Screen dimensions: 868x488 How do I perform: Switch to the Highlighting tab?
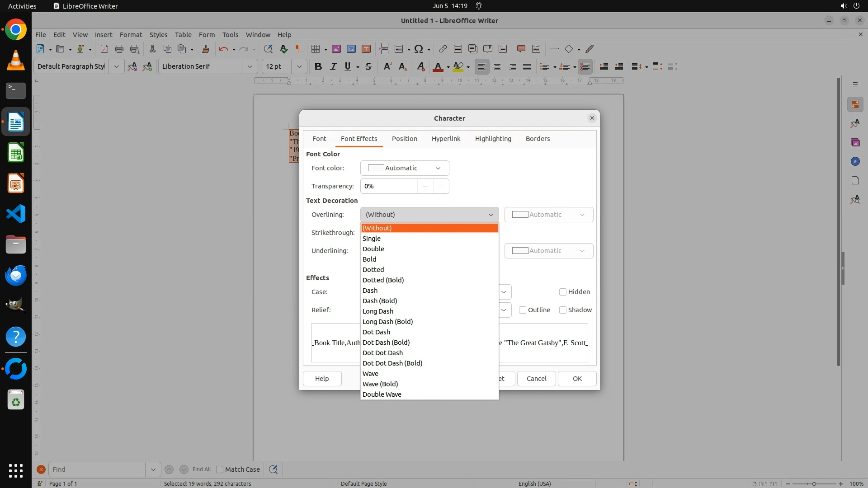(x=493, y=139)
